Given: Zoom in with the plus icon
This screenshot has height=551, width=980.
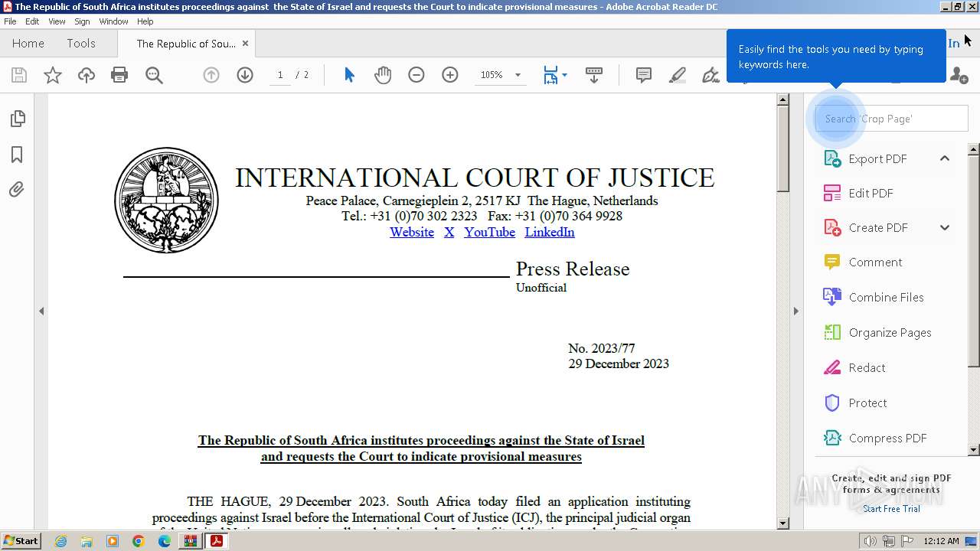Looking at the screenshot, I should 450,75.
